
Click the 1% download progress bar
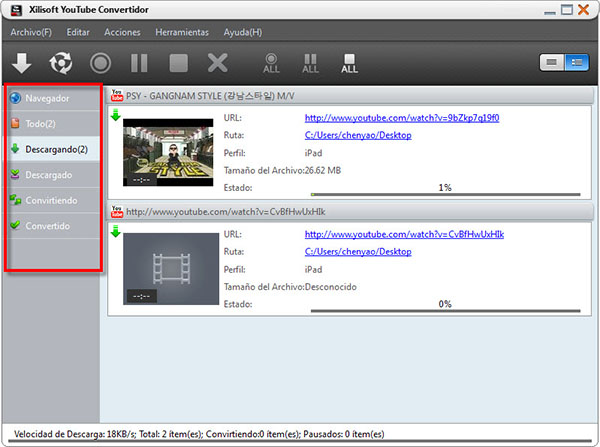tap(445, 194)
